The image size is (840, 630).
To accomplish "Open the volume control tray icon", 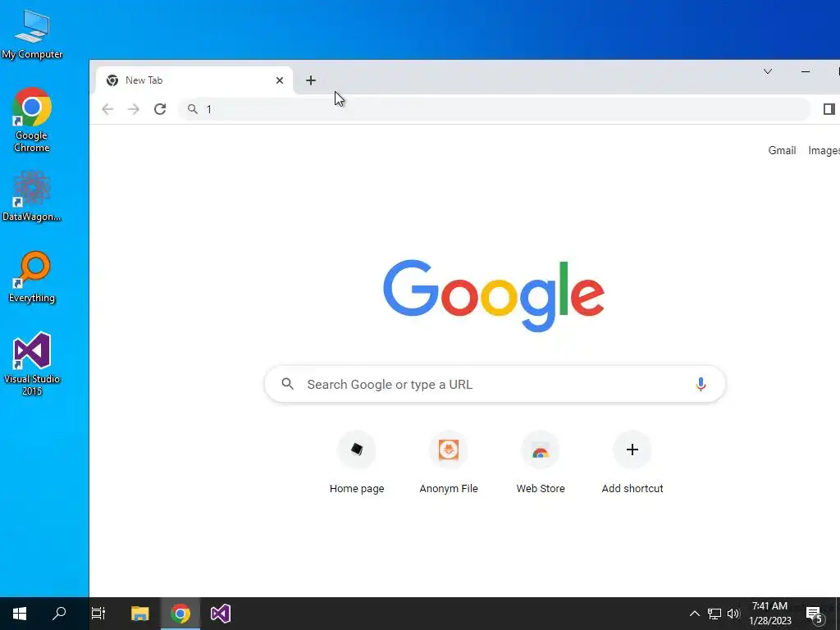I will coord(733,614).
